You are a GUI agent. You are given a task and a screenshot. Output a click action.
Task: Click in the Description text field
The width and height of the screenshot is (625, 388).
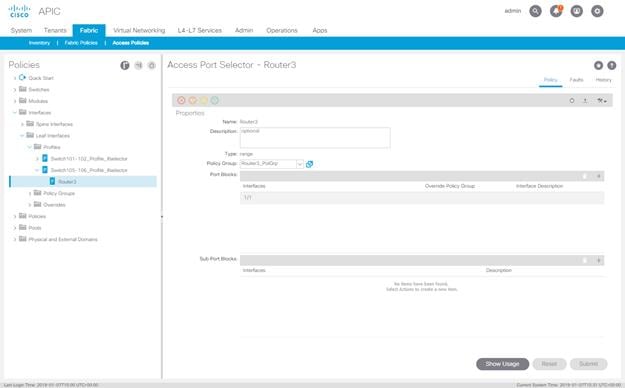point(315,138)
